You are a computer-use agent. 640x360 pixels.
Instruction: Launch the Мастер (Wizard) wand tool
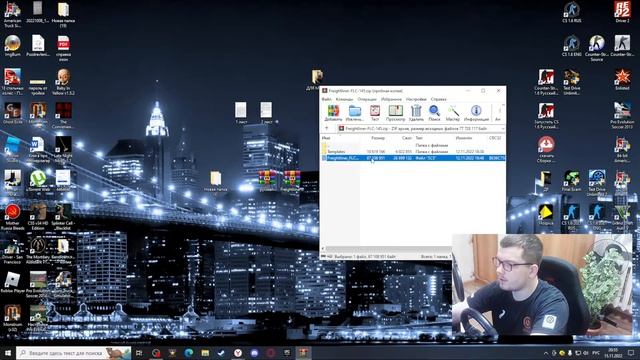tap(453, 113)
